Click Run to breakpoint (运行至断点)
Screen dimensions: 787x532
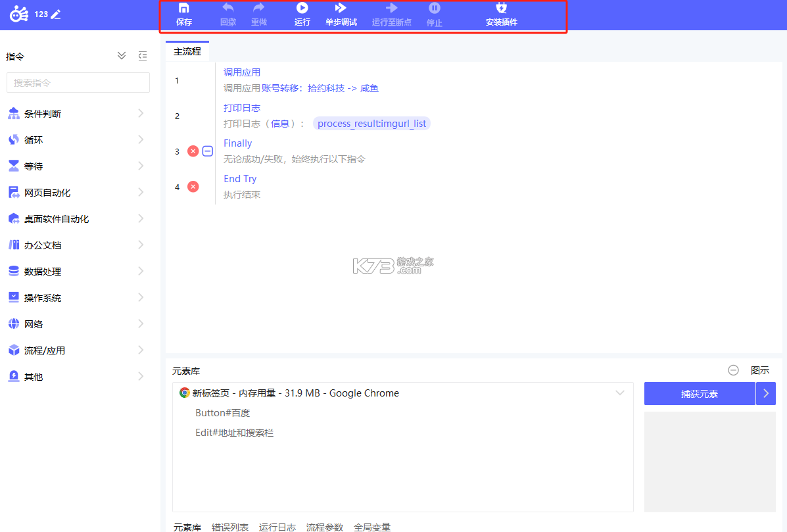pyautogui.click(x=391, y=14)
